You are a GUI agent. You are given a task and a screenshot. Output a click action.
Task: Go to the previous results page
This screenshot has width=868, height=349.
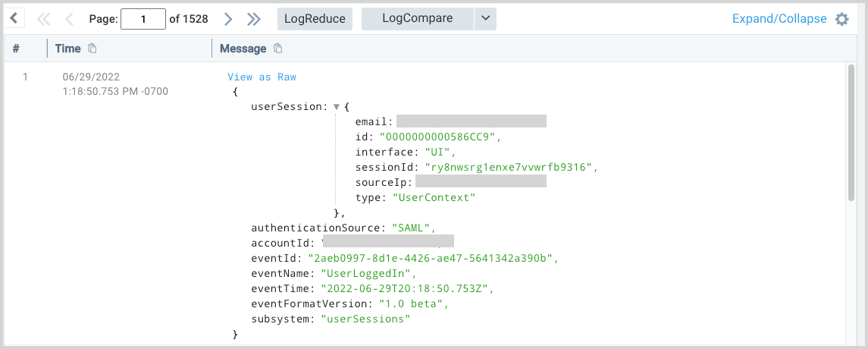point(69,19)
